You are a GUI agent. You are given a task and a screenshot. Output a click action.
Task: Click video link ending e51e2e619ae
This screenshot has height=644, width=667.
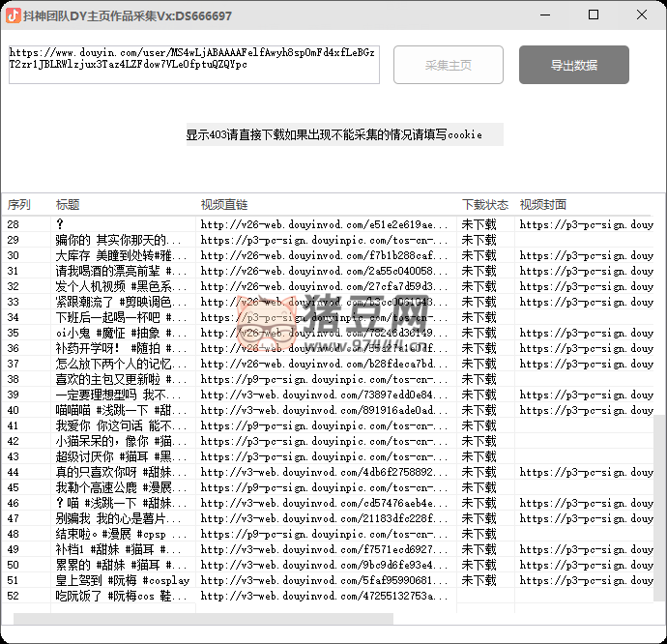324,224
